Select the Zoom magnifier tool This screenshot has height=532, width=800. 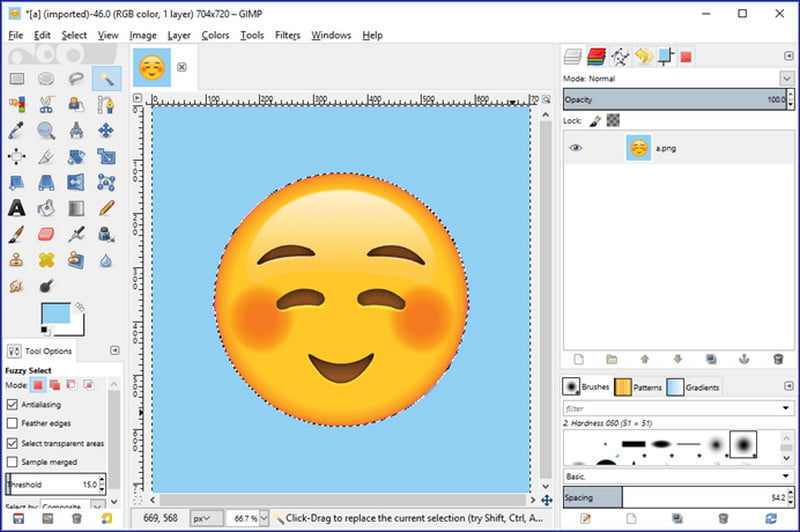click(46, 131)
